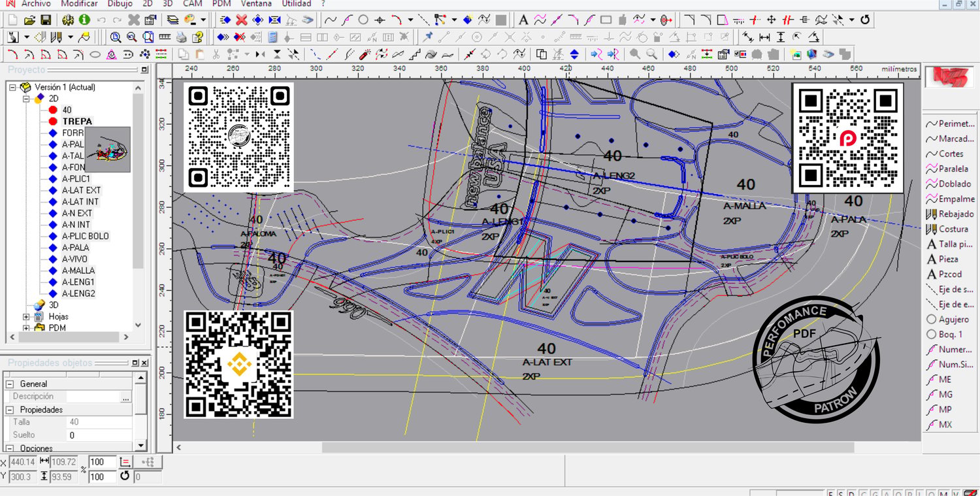Collapse the Versión 1 (Actual) tree node
980x496 pixels.
[12, 87]
